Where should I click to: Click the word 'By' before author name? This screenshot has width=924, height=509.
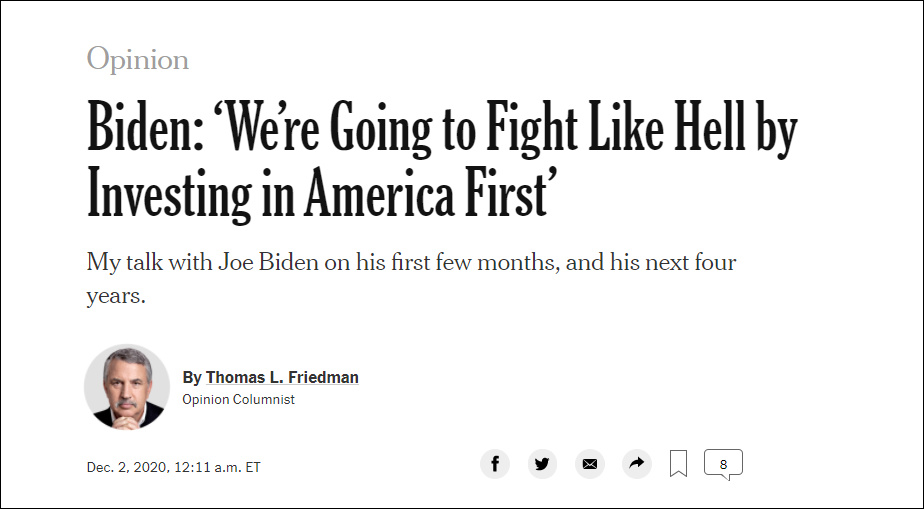pyautogui.click(x=192, y=377)
